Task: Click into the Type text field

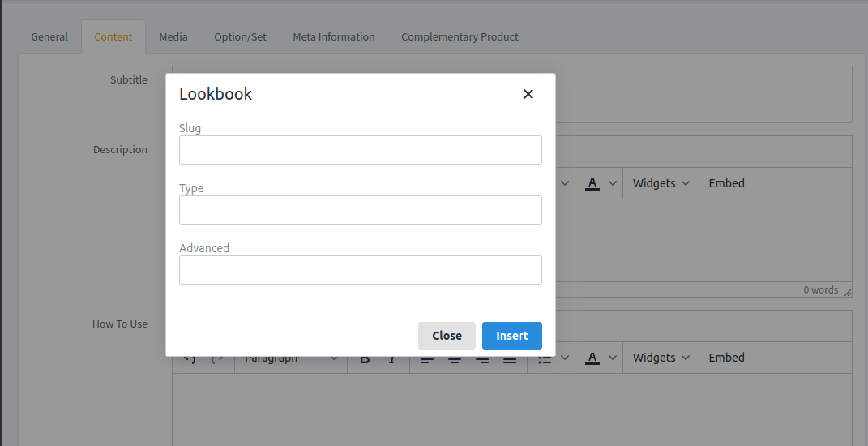Action: [x=360, y=210]
